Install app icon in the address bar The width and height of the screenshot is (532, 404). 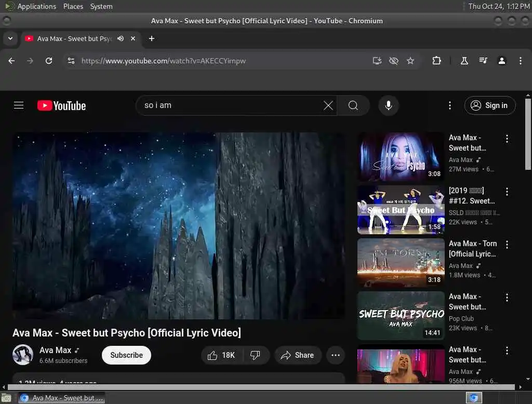click(x=377, y=61)
